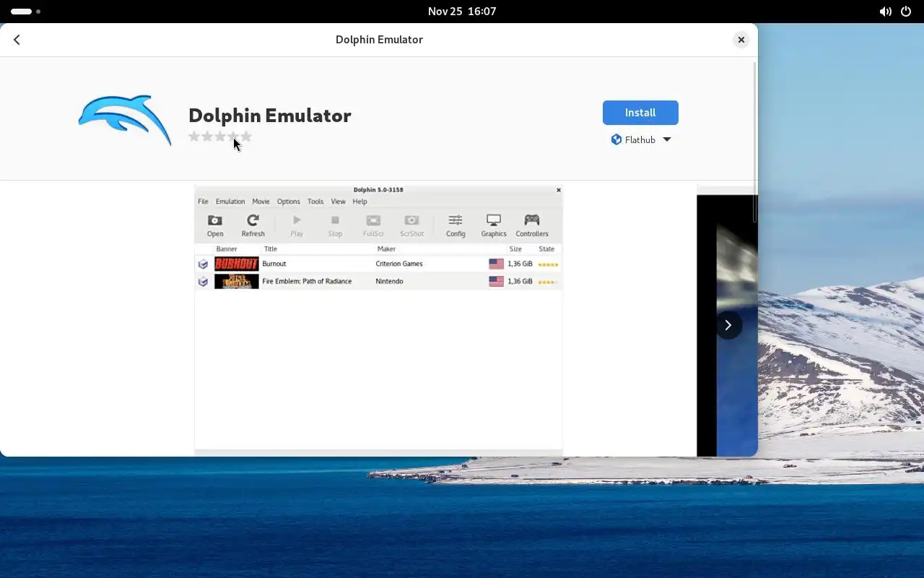Close the Dolphin Emulator software window
This screenshot has height=578, width=924.
(x=741, y=40)
